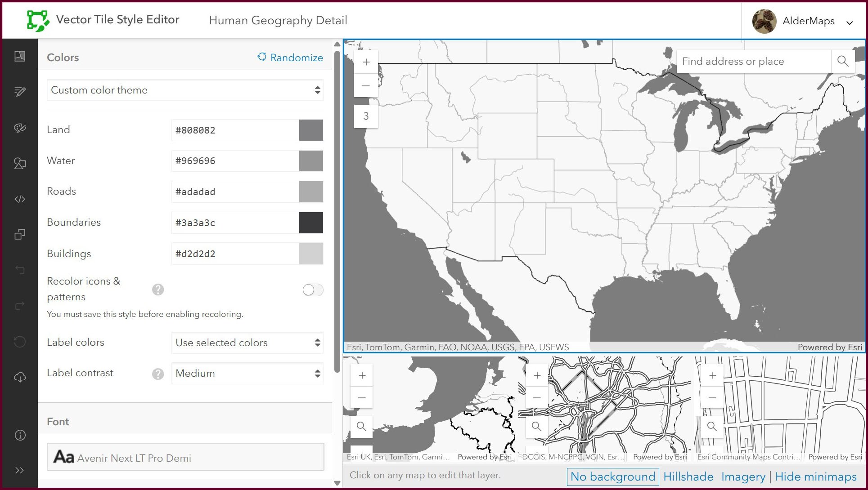Click panel scrollbar up arrow
The width and height of the screenshot is (868, 490).
point(337,44)
